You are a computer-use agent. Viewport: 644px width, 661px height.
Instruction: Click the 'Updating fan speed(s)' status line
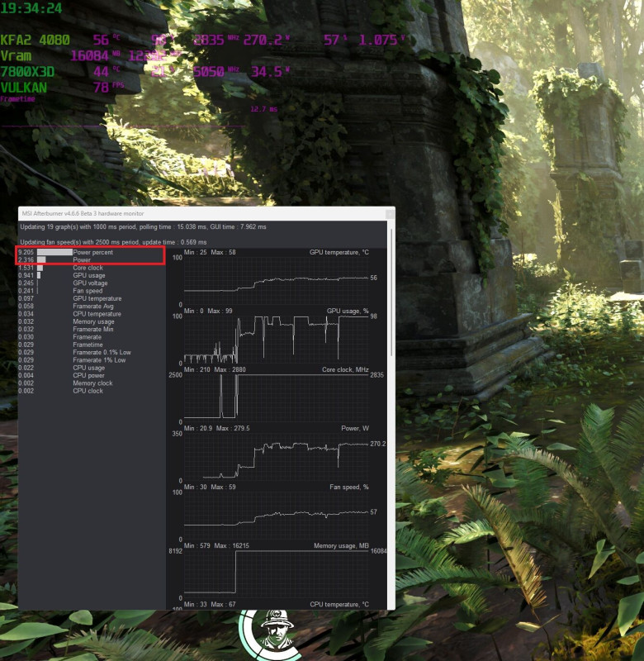click(113, 242)
